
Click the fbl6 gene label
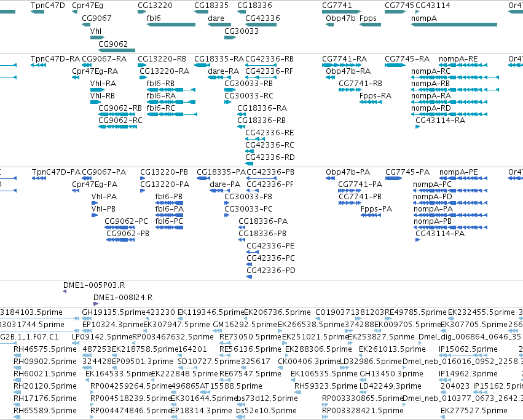154,18
